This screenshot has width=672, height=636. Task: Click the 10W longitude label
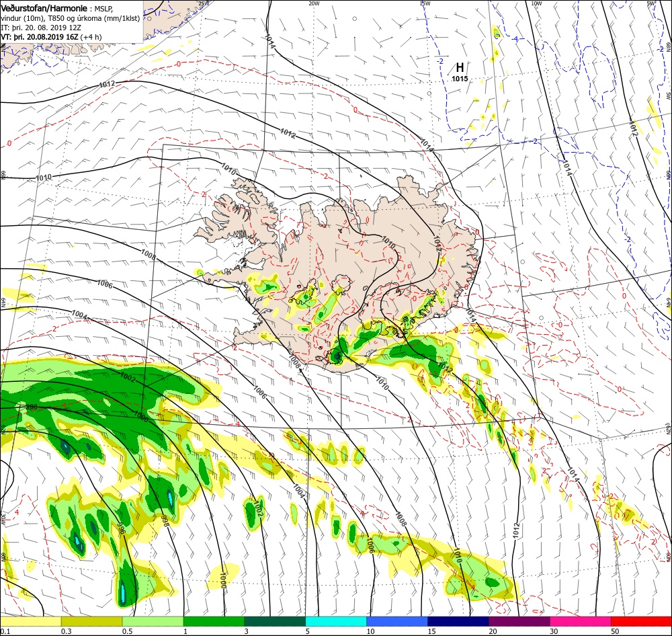tap(536, 3)
